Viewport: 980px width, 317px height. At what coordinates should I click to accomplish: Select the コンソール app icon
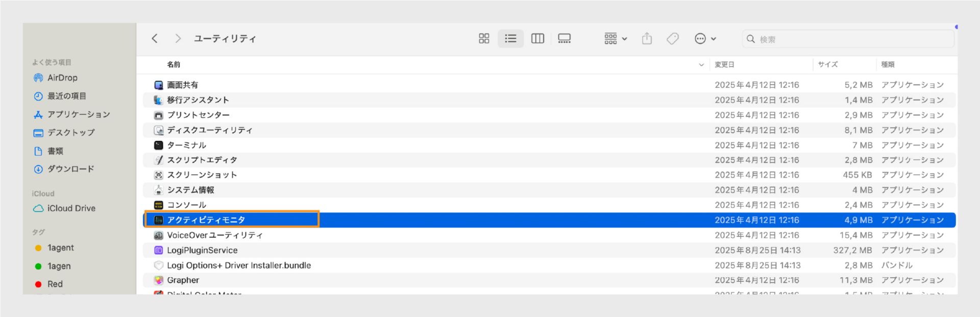(159, 205)
